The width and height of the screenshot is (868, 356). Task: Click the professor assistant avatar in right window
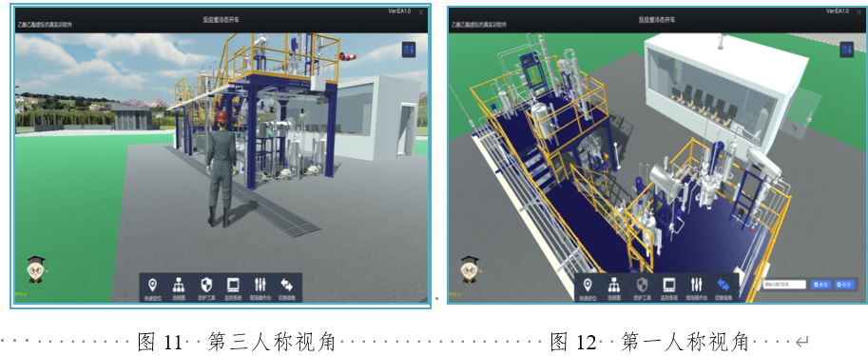472,269
